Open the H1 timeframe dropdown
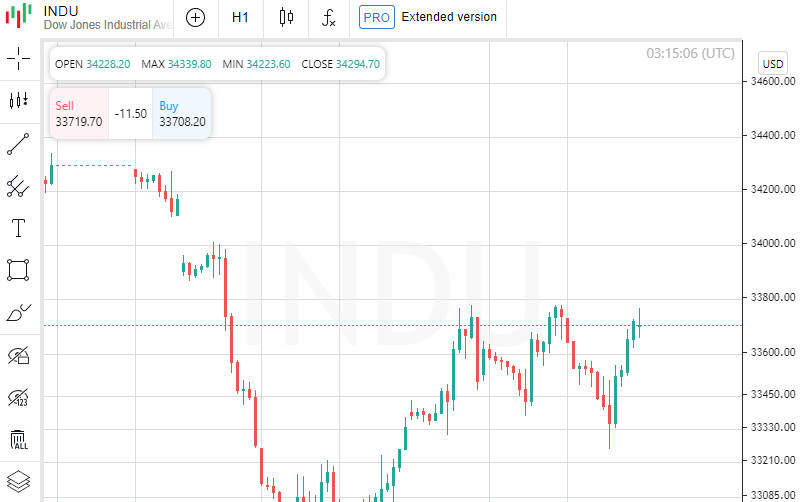 click(x=241, y=17)
